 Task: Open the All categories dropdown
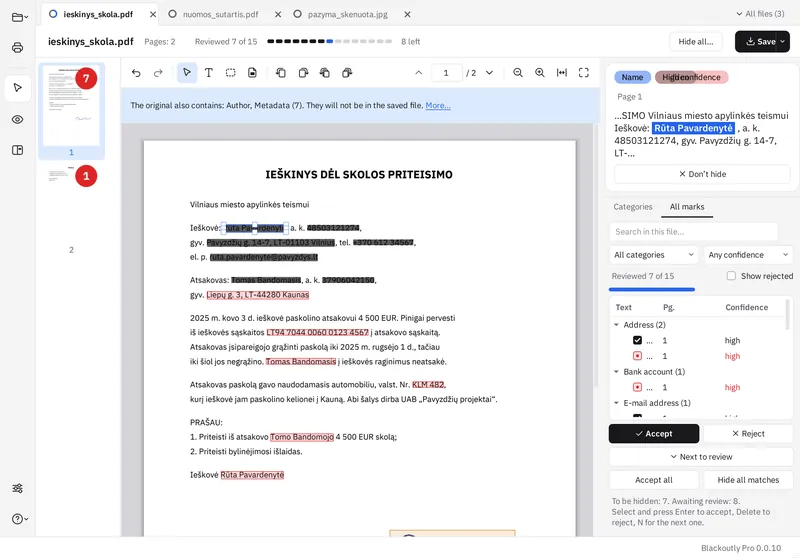pyautogui.click(x=654, y=255)
